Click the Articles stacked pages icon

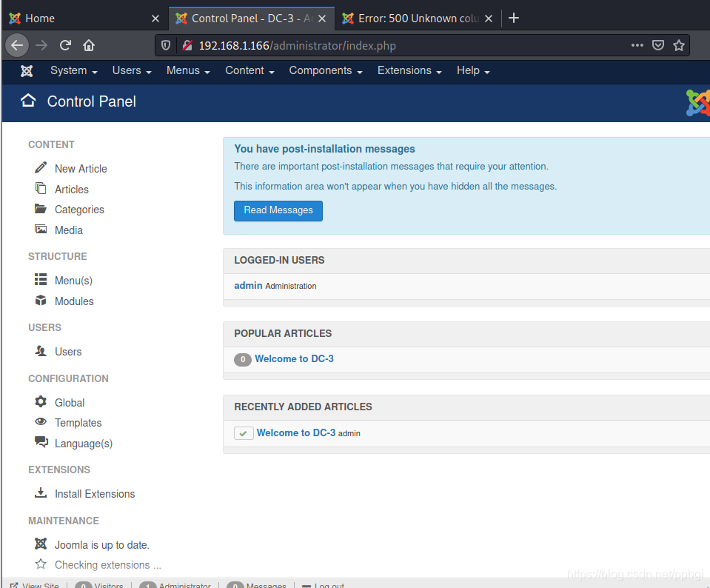pyautogui.click(x=41, y=188)
